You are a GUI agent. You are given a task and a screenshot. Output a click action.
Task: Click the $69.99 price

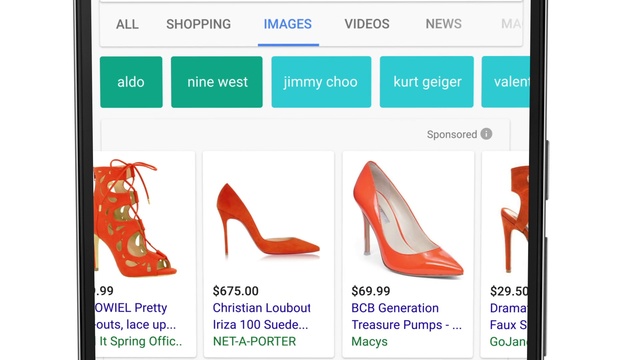[371, 291]
